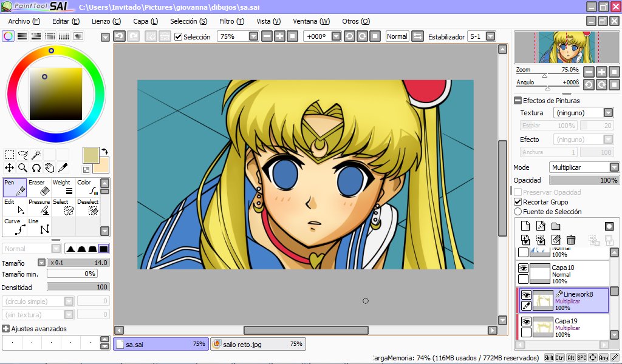Uncheck the Recortar Grupo checkbox
The height and width of the screenshot is (364, 622).
518,202
